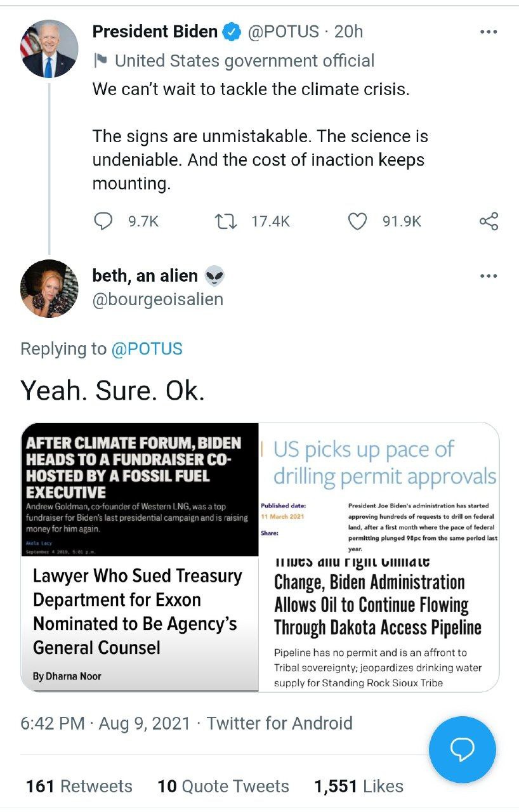Open more options for beth's reply

pos(488,276)
